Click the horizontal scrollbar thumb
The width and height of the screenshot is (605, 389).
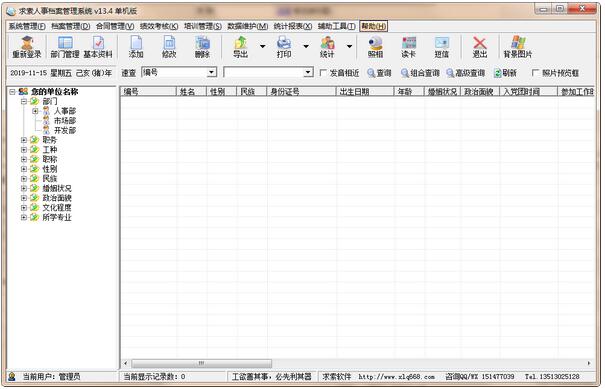click(201, 364)
